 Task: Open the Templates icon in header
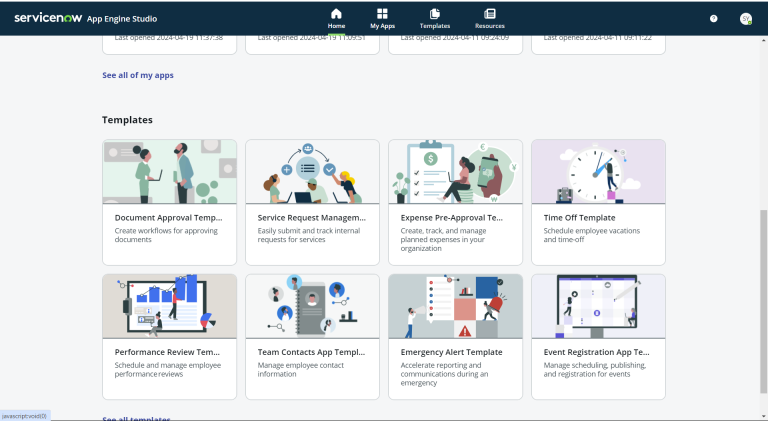434,13
